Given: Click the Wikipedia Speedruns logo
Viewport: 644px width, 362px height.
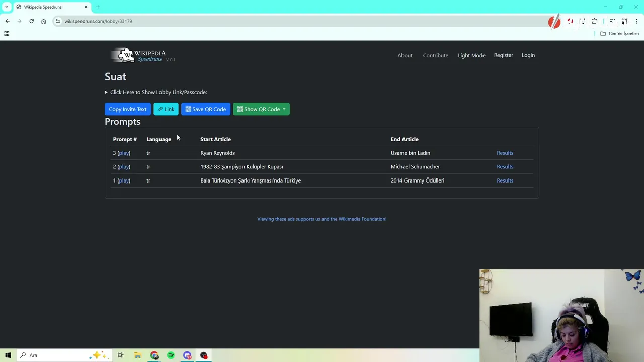Looking at the screenshot, I should [138, 55].
